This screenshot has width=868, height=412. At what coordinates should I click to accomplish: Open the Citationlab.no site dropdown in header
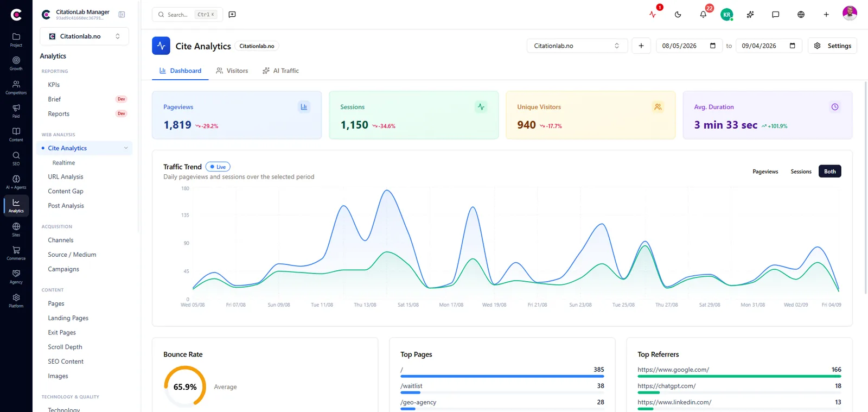pyautogui.click(x=577, y=46)
